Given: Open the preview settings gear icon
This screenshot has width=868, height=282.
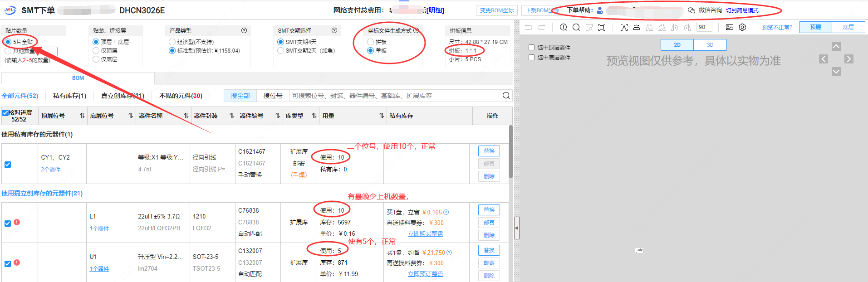Looking at the screenshot, I should (x=742, y=27).
